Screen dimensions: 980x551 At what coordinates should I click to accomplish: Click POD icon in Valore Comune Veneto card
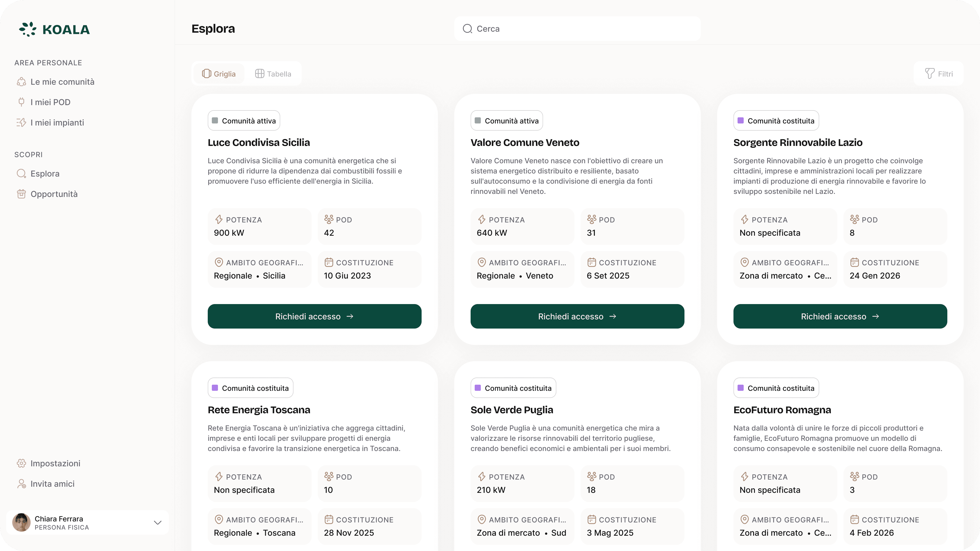tap(592, 219)
